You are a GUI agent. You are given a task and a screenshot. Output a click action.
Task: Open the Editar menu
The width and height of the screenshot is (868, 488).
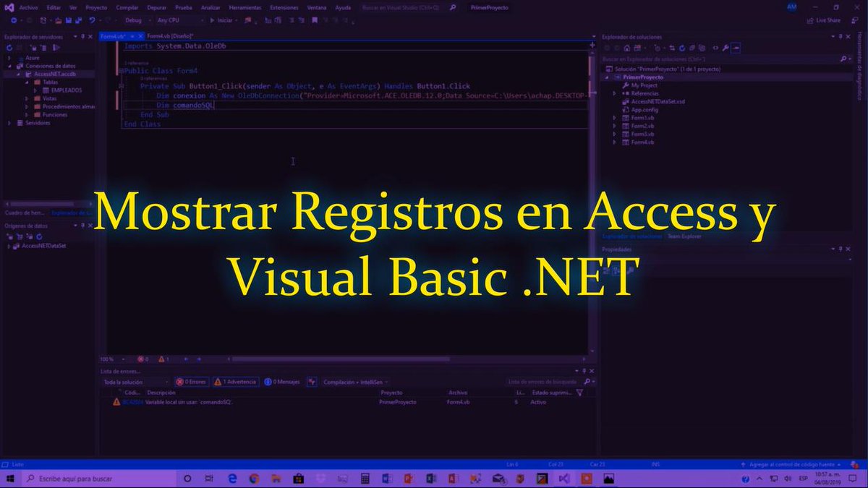pyautogui.click(x=54, y=7)
